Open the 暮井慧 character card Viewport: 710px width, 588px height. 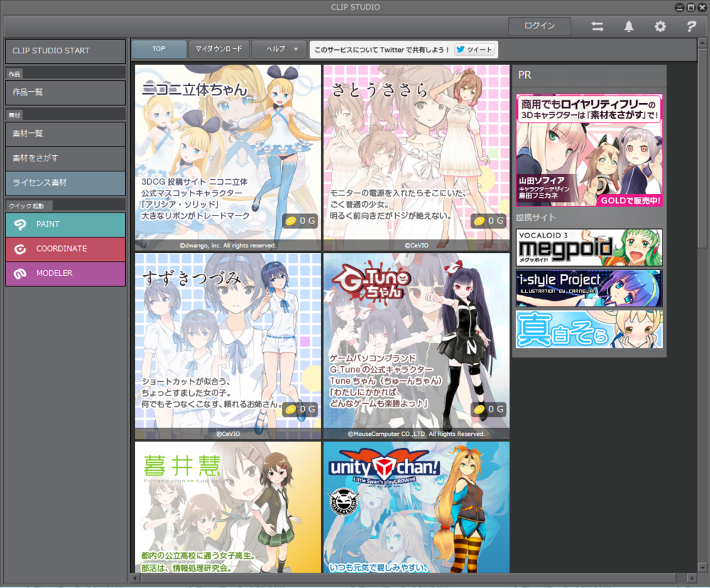click(x=227, y=508)
